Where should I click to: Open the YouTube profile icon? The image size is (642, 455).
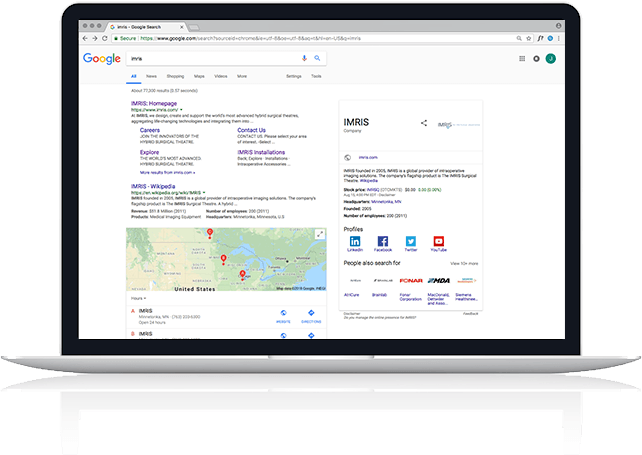(439, 241)
